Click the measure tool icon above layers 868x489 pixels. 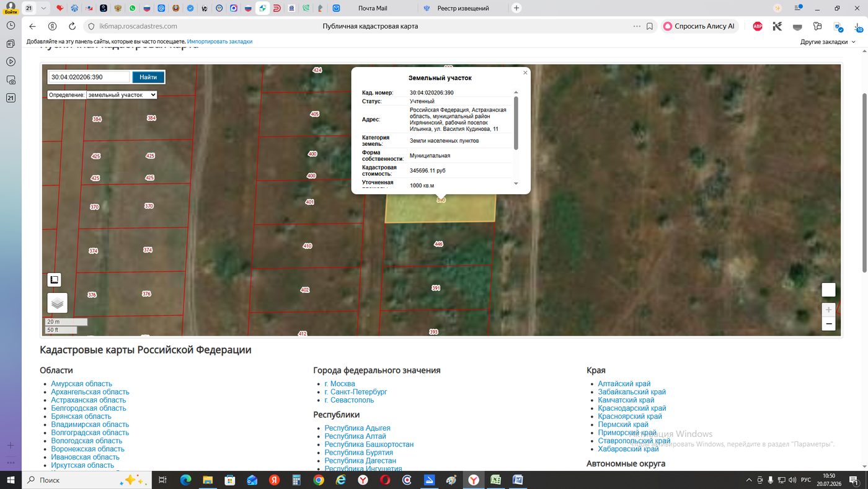point(54,280)
